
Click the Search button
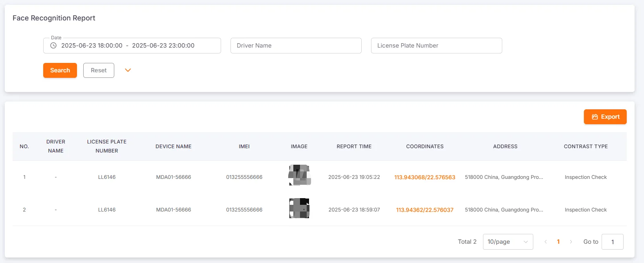click(x=60, y=70)
